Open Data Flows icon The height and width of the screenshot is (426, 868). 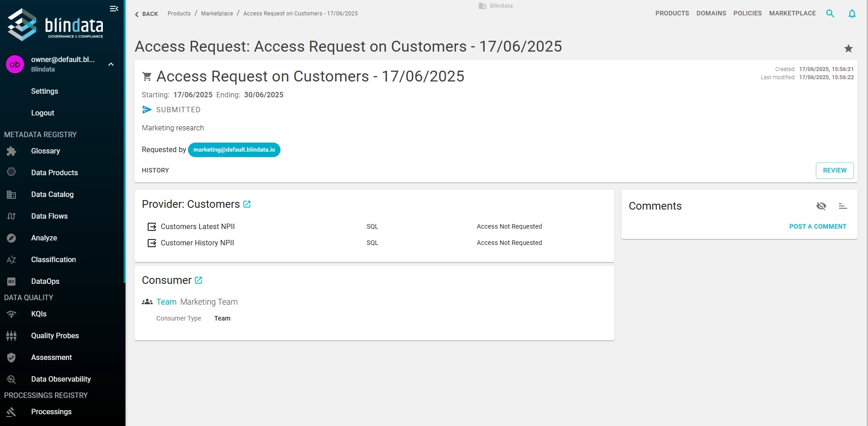11,216
